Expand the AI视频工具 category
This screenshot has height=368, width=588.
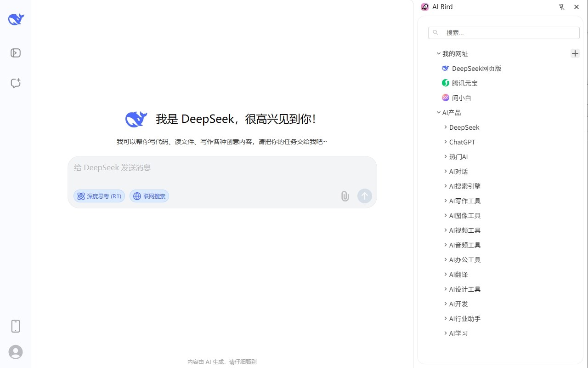(x=446, y=230)
